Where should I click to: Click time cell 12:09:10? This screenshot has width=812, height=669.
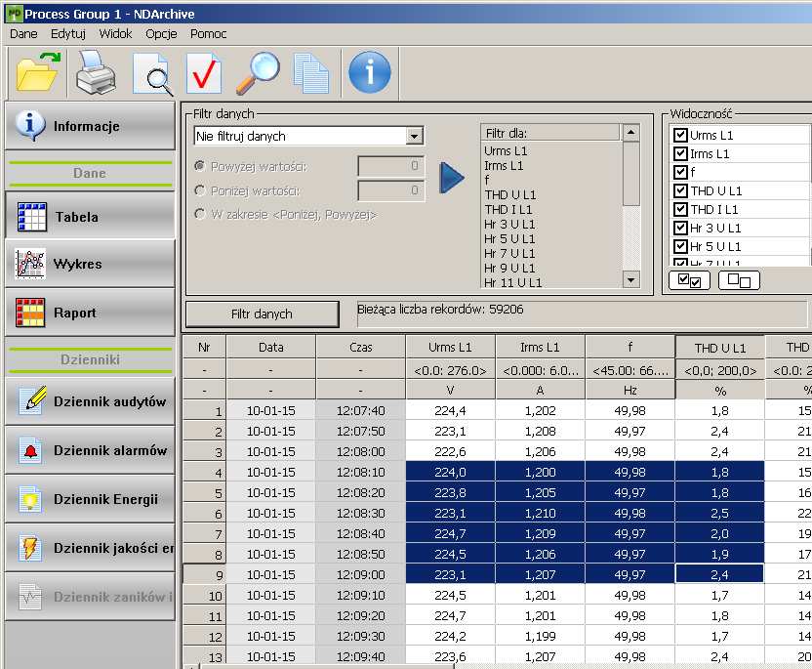point(360,595)
